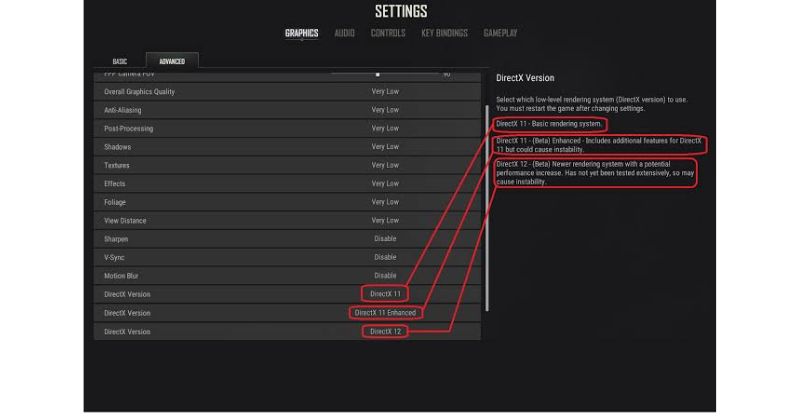Viewport: 800px width, 420px height.
Task: Open the Key Bindings tab
Action: point(444,33)
